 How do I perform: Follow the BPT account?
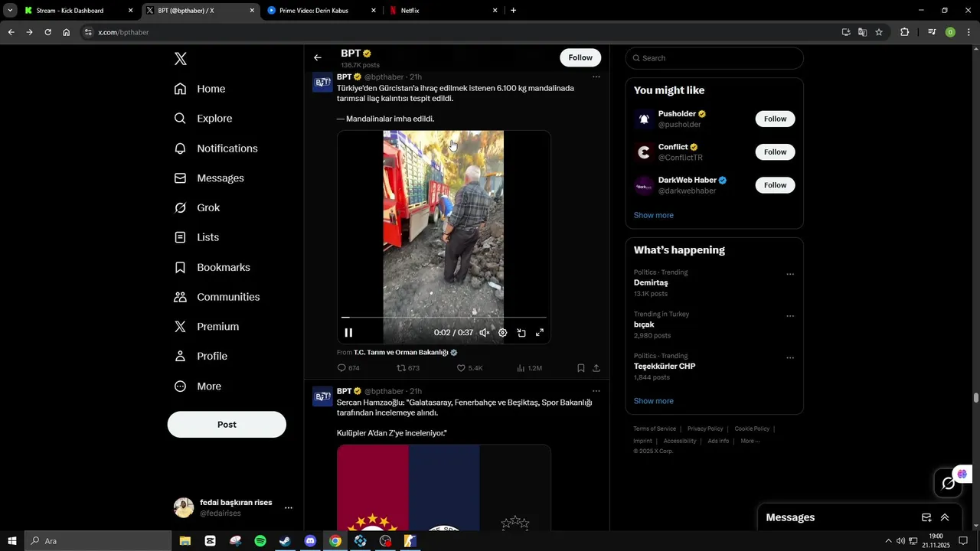pyautogui.click(x=580, y=57)
